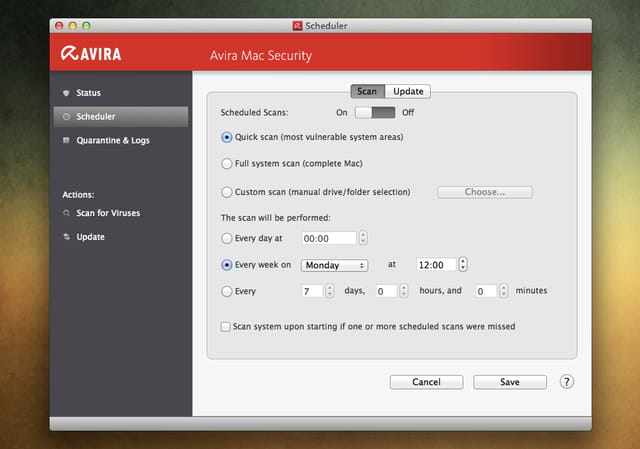The width and height of the screenshot is (640, 449).
Task: Click 'The scan will be performed:' text
Action: pos(276,218)
